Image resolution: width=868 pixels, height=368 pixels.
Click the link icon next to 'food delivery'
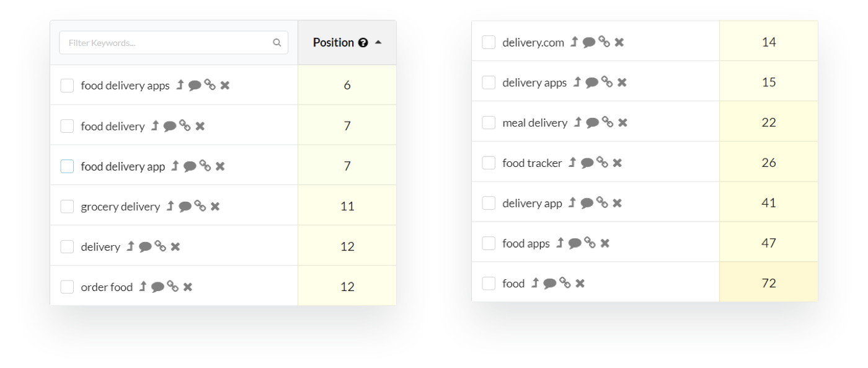point(185,126)
